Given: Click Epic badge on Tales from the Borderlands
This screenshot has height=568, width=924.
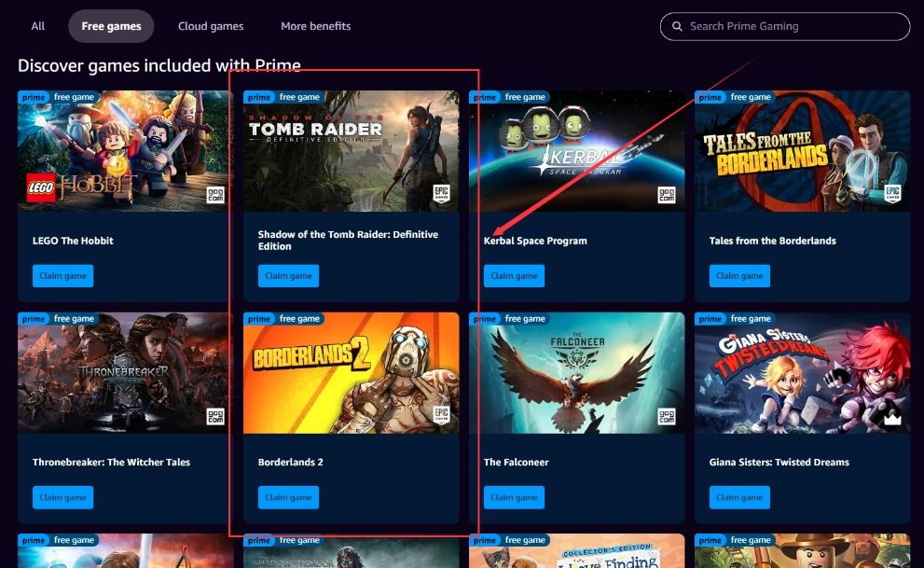Looking at the screenshot, I should [x=893, y=194].
